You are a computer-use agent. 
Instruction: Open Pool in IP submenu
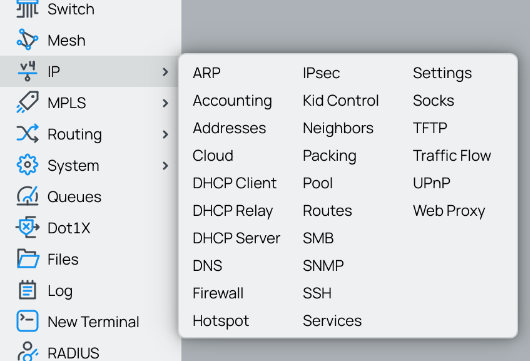coord(318,183)
